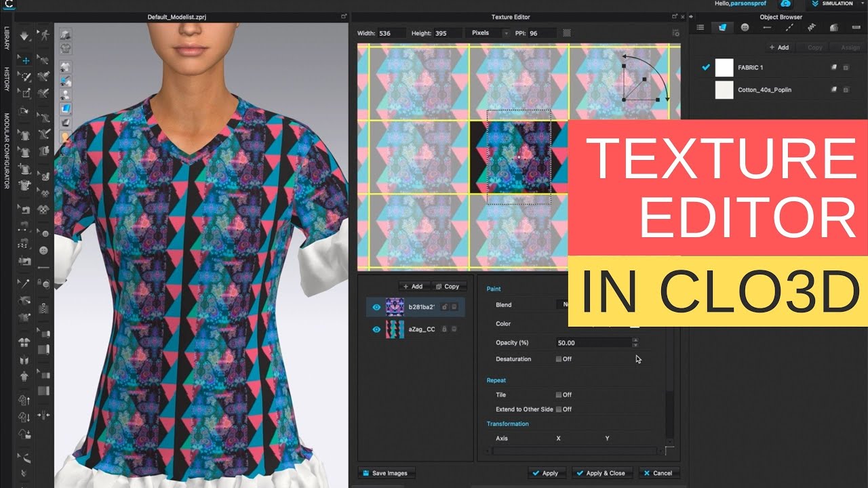
Task: Copy the selected texture layer
Action: [x=448, y=286]
